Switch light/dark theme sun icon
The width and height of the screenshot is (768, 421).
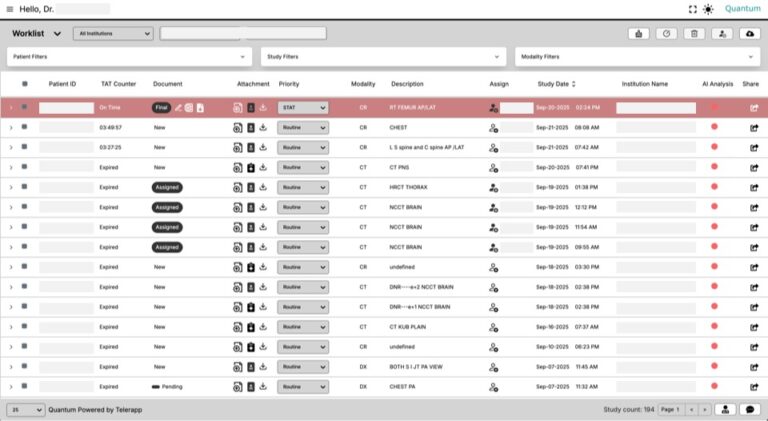coord(708,9)
